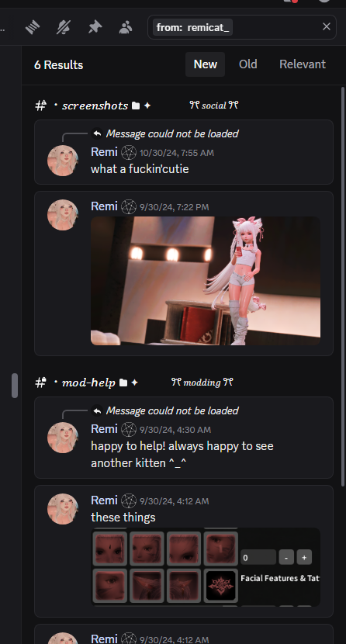The height and width of the screenshot is (644, 346).
Task: Click reply arrow icon above 'what a fuckin'cutie'
Action: pyautogui.click(x=97, y=133)
